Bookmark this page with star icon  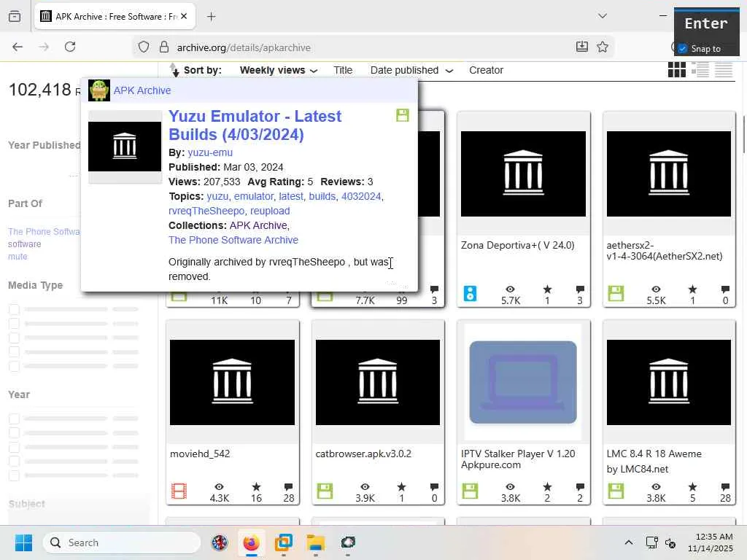[x=602, y=47]
